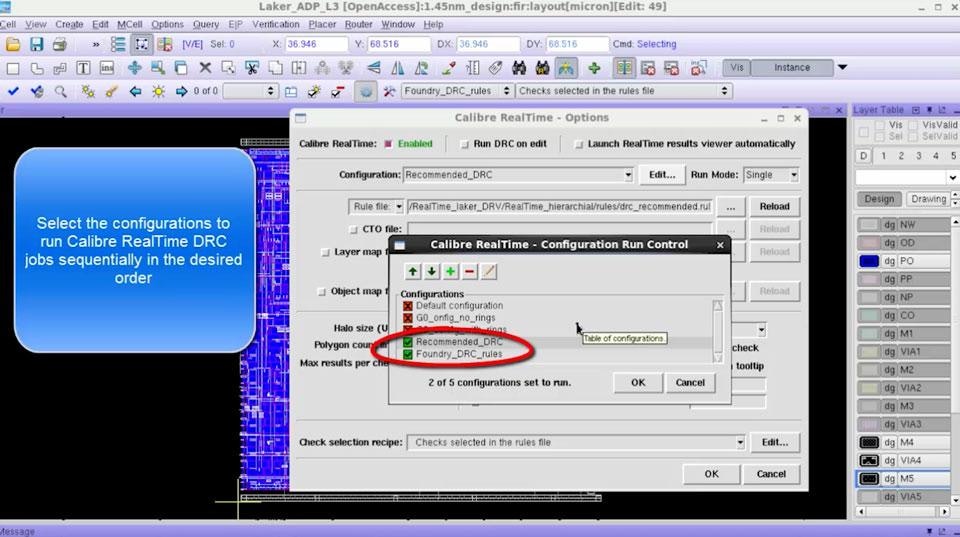This screenshot has height=537, width=960.
Task: Open toolbar Checks selected in rules file dropdown
Action: pyautogui.click(x=623, y=91)
